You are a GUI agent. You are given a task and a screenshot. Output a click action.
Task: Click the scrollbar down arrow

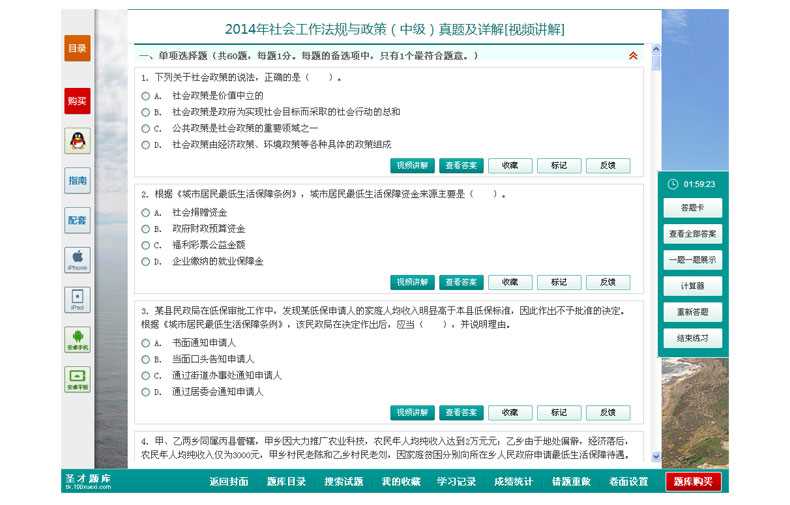(656, 457)
